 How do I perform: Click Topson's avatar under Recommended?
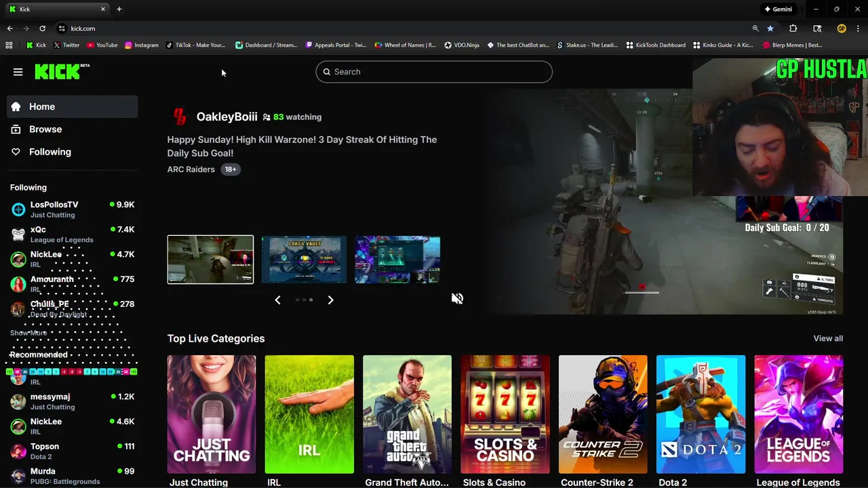(x=18, y=451)
